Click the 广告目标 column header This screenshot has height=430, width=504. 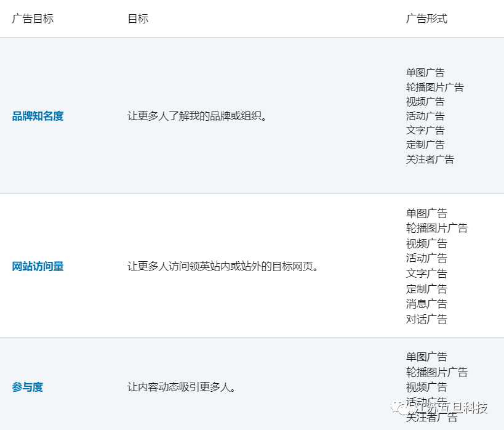coord(33,18)
